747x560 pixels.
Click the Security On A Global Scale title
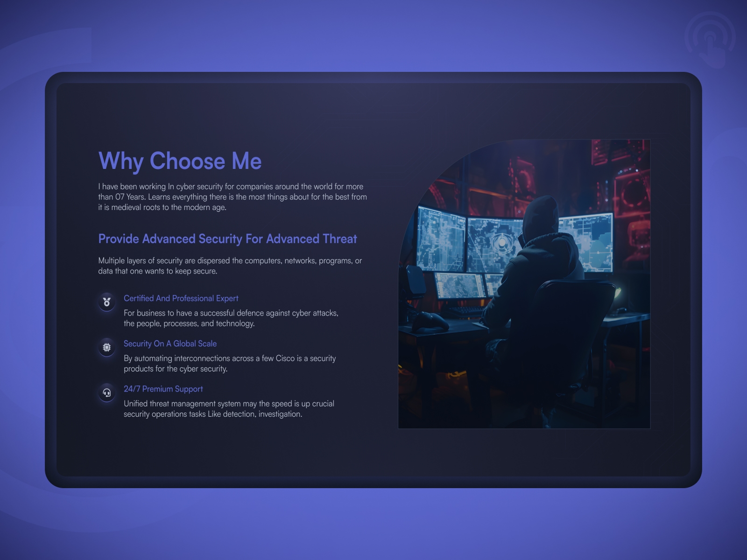coord(170,343)
